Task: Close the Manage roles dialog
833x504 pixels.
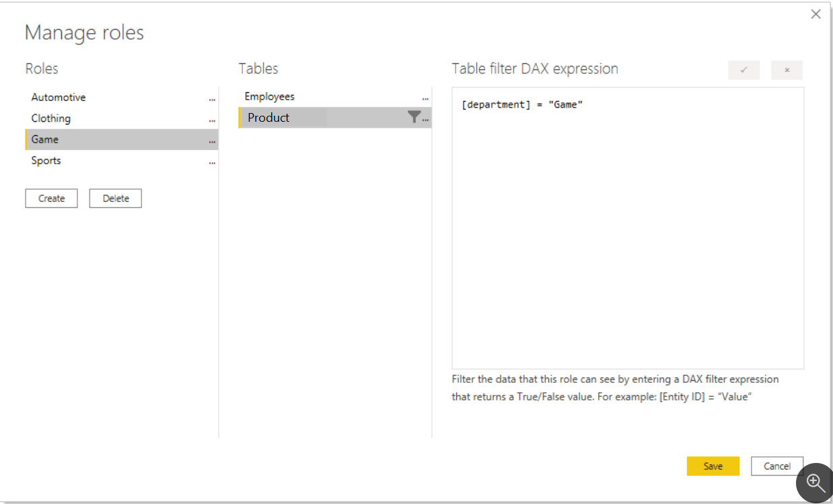Action: click(x=816, y=14)
